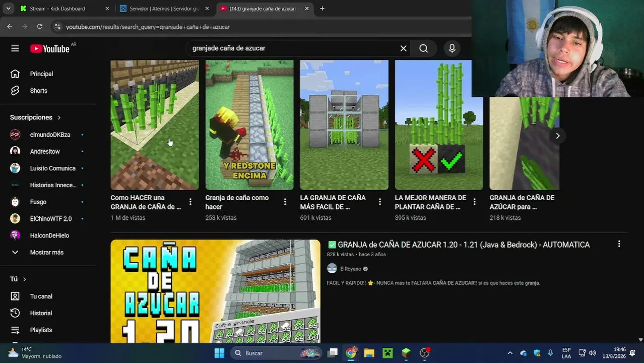
Task: Open the browser tab search dropdown
Action: coord(8,9)
